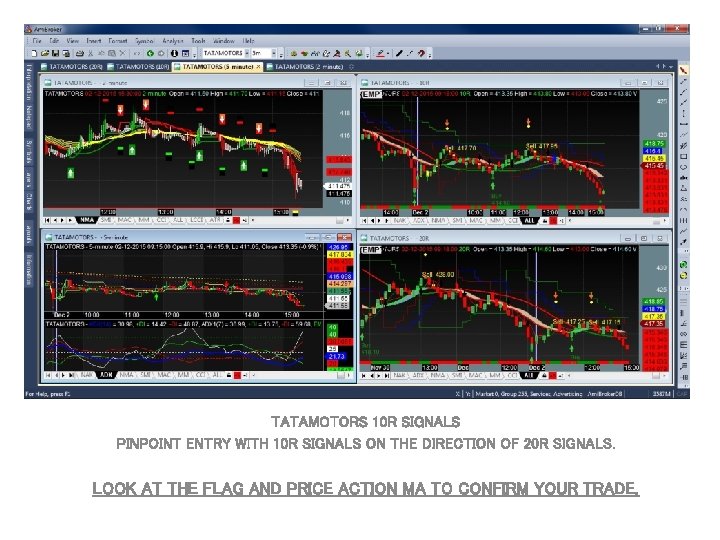
Task: Toggle the lock icon in 2 minute pane
Action: tap(228, 220)
